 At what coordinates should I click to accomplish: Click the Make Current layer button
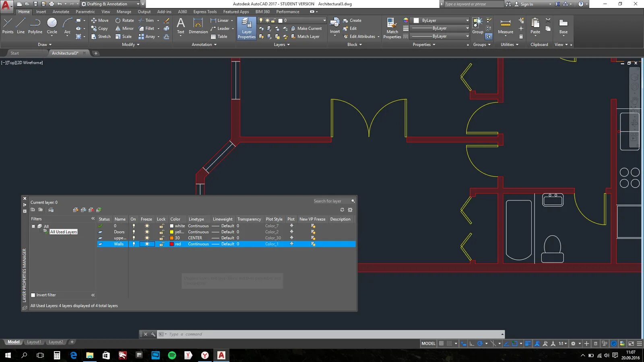[306, 29]
